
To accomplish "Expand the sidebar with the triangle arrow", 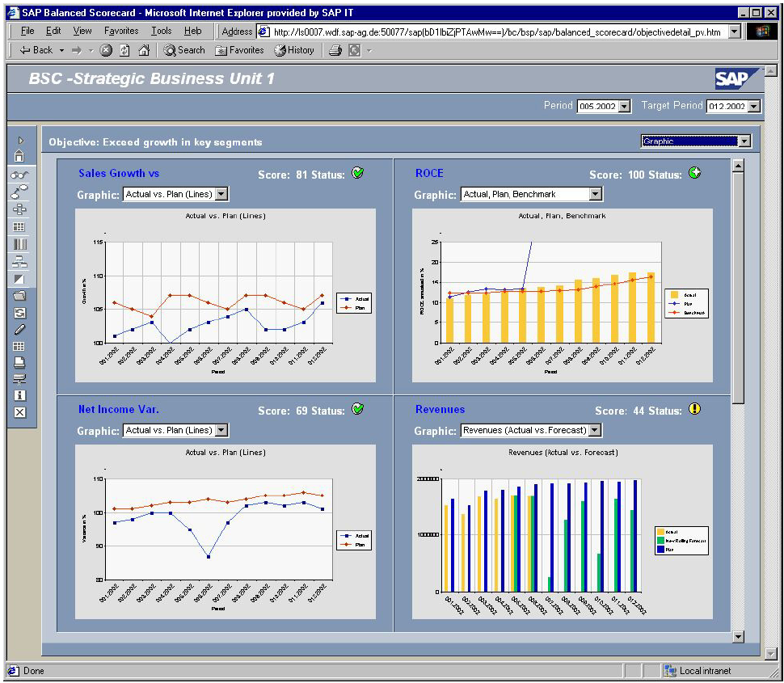I will [20, 141].
